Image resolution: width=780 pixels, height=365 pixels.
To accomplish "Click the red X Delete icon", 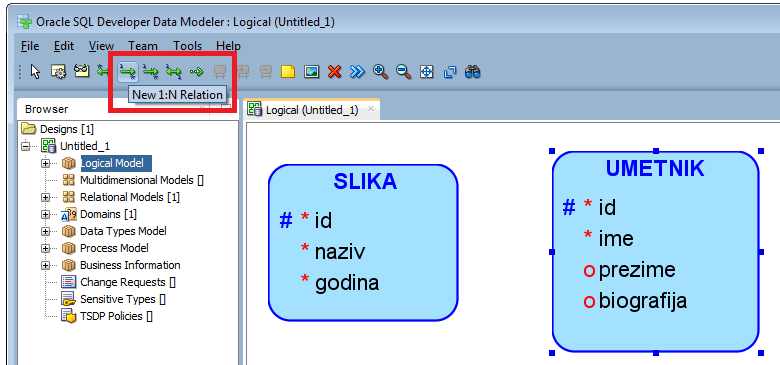I will (x=335, y=72).
